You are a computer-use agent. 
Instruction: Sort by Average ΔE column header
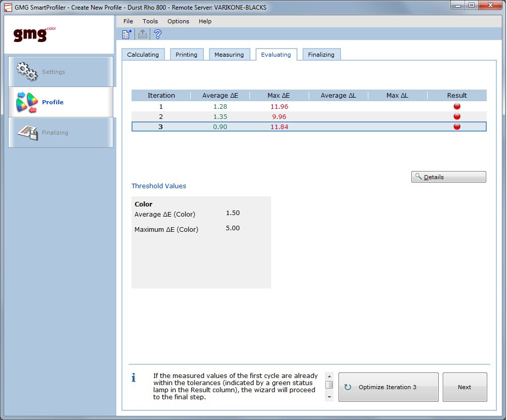coord(220,95)
